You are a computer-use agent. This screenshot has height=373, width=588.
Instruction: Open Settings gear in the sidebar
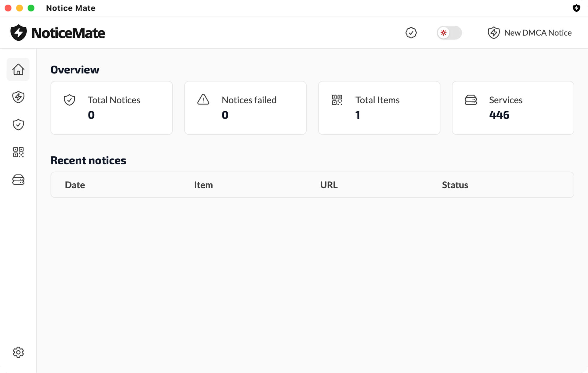pyautogui.click(x=18, y=352)
